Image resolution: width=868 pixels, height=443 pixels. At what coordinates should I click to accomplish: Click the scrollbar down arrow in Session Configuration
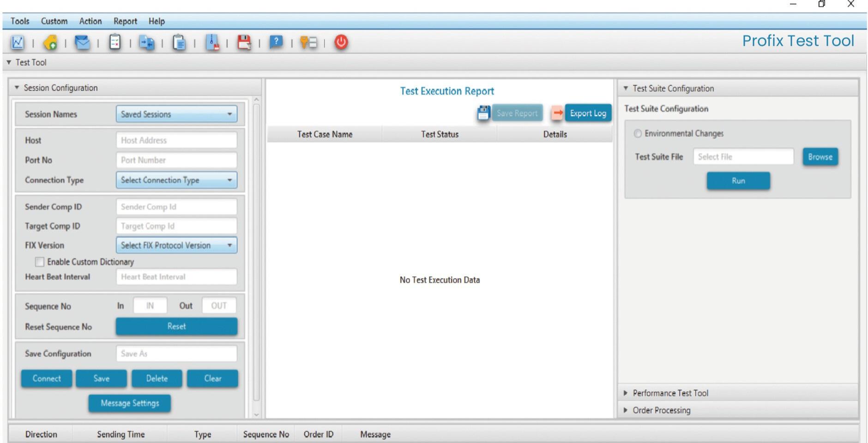coord(257,415)
